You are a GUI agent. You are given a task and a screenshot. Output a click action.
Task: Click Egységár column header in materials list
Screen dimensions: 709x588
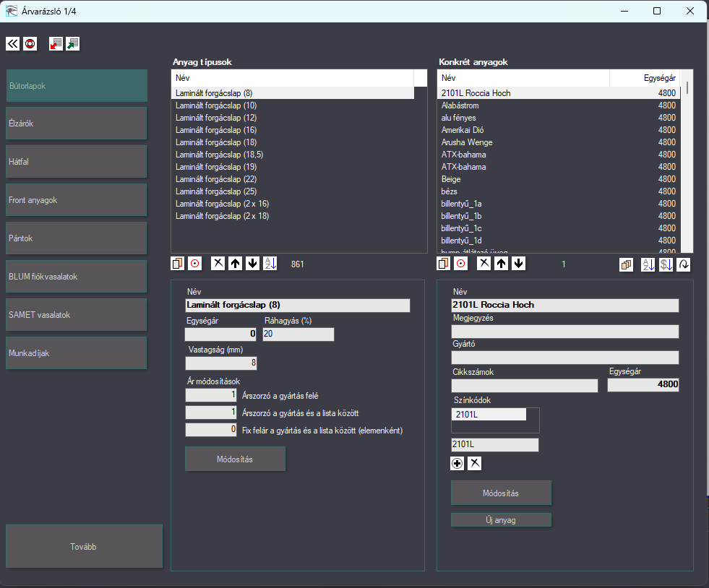[645, 78]
